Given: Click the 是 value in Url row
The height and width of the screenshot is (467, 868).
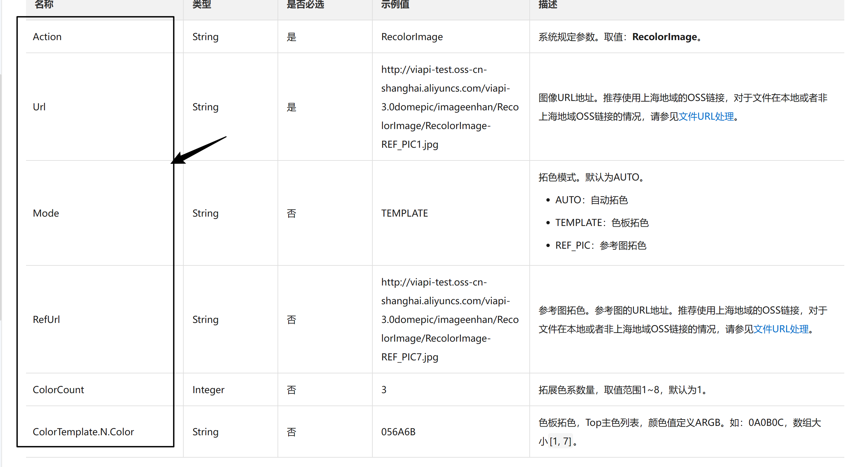Looking at the screenshot, I should pos(292,107).
